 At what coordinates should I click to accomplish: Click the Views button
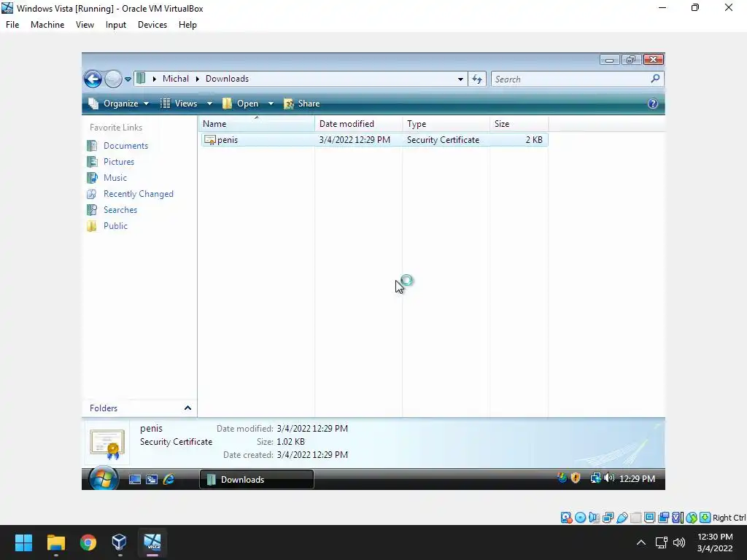click(179, 104)
